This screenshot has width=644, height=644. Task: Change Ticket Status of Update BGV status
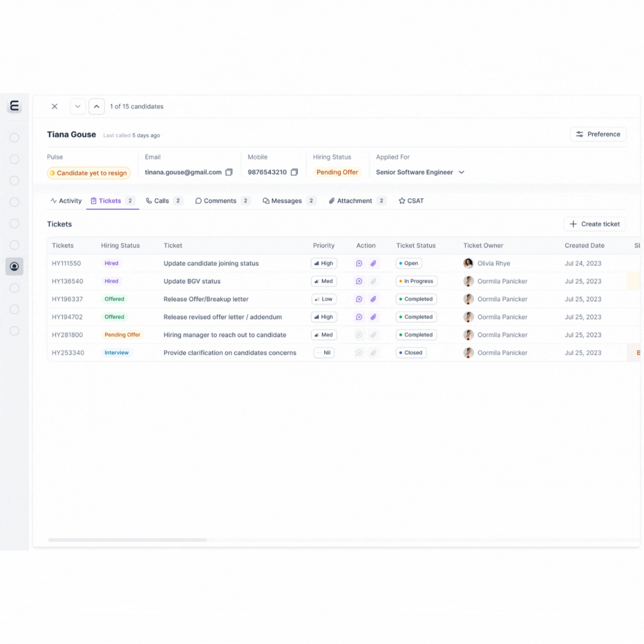click(416, 281)
